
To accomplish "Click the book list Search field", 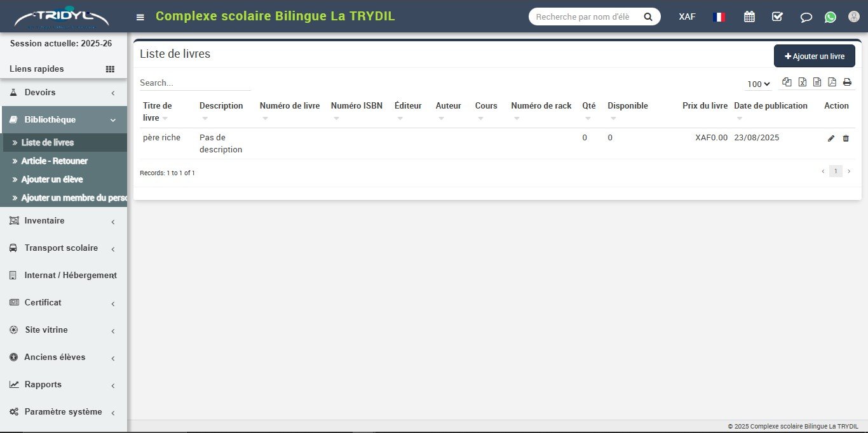I will 194,83.
